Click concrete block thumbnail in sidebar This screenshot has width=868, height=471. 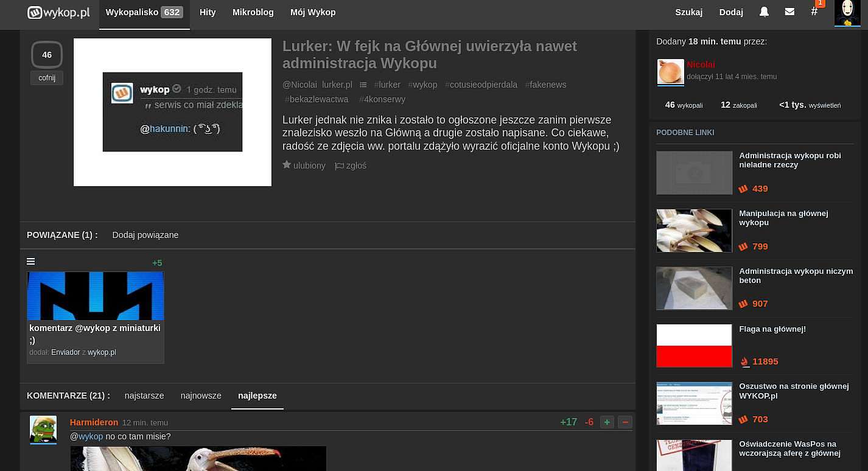[694, 288]
